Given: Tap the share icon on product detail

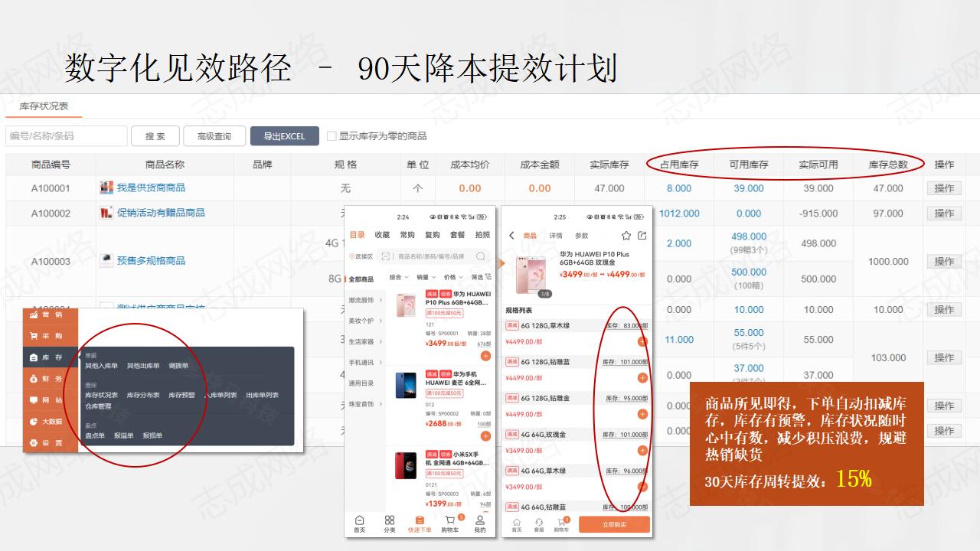Looking at the screenshot, I should pos(642,236).
